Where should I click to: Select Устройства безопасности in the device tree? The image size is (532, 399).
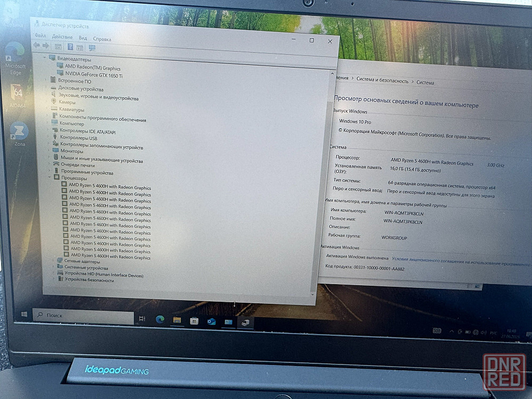(89, 280)
